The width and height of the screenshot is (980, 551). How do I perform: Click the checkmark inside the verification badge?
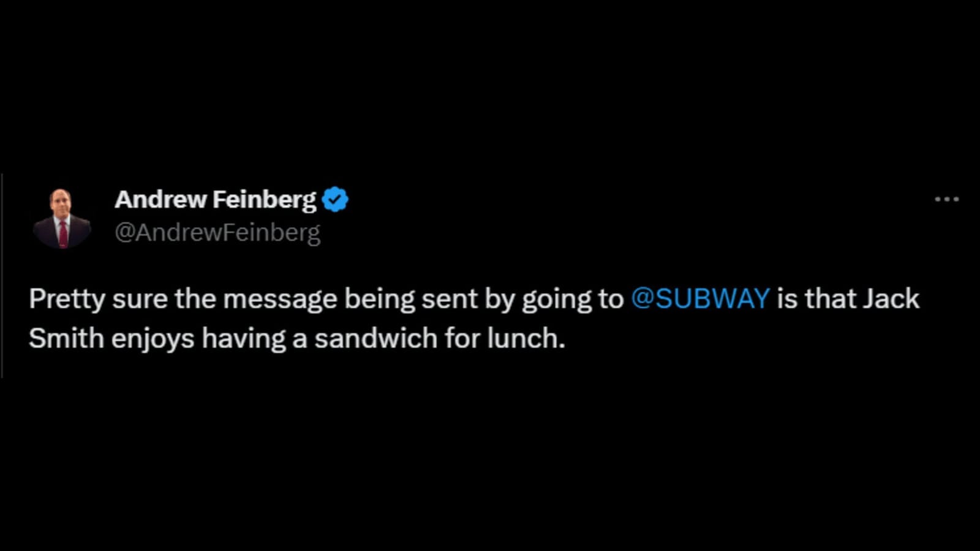pyautogui.click(x=336, y=197)
